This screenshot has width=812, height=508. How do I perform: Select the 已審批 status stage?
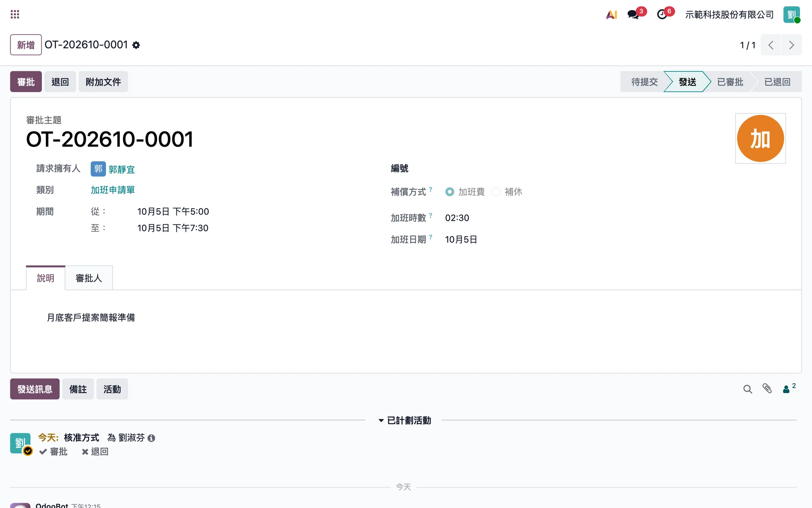[x=730, y=82]
